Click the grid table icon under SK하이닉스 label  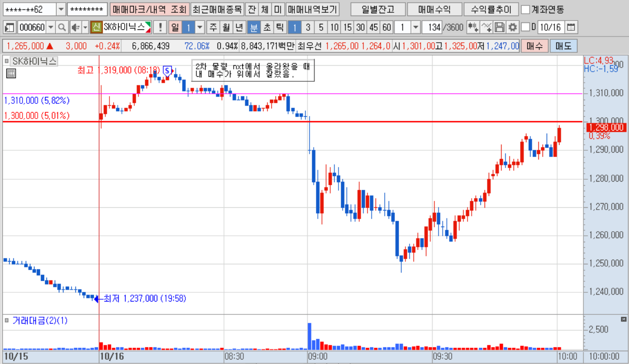pyautogui.click(x=11, y=73)
